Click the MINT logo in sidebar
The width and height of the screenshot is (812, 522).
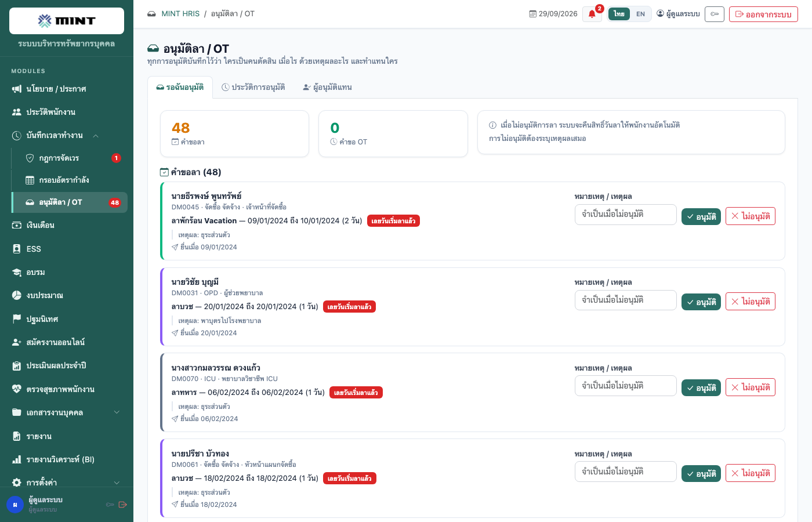tap(67, 21)
